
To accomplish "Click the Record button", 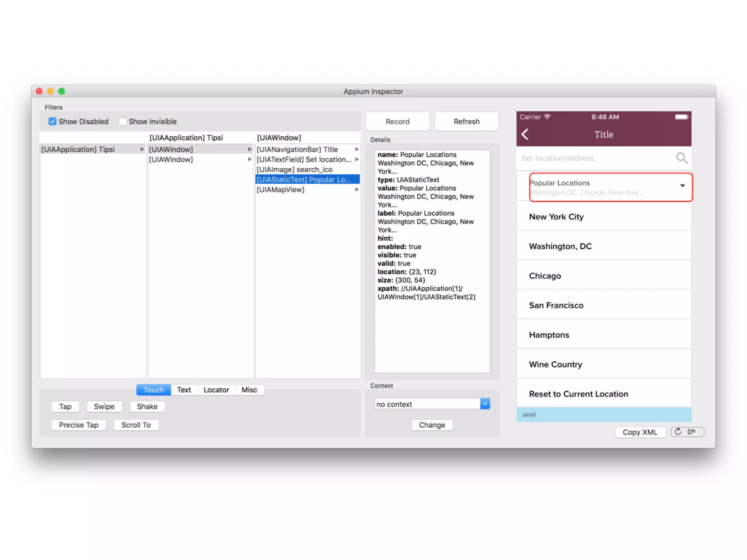I will coord(397,121).
